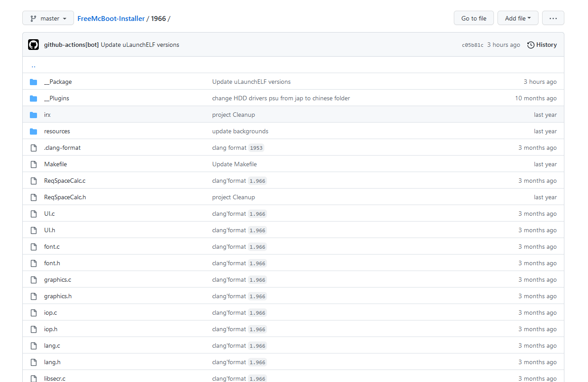Open the graphics.h file
The width and height of the screenshot is (588, 382).
point(58,296)
